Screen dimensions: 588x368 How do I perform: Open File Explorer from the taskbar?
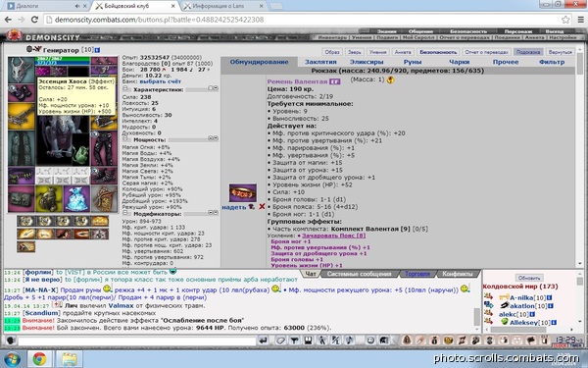(x=69, y=359)
